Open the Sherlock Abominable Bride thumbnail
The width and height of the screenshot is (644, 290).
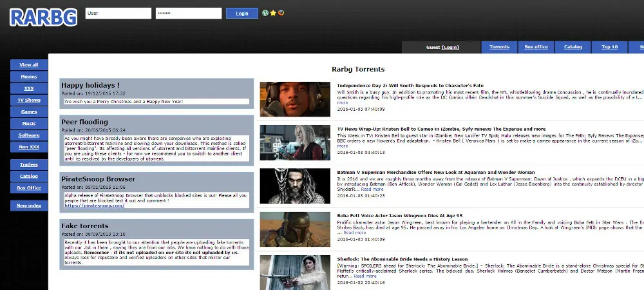click(295, 272)
